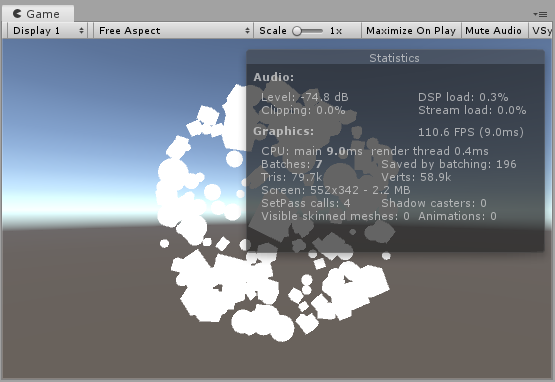Toggle the VSync button at toolbar edge
The image size is (555, 382).
pos(541,30)
